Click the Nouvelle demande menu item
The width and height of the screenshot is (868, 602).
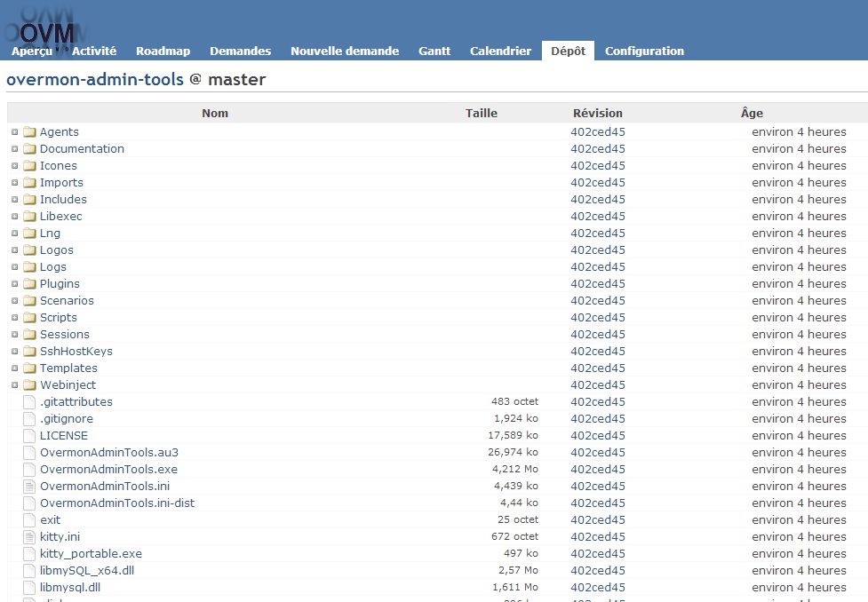(345, 51)
